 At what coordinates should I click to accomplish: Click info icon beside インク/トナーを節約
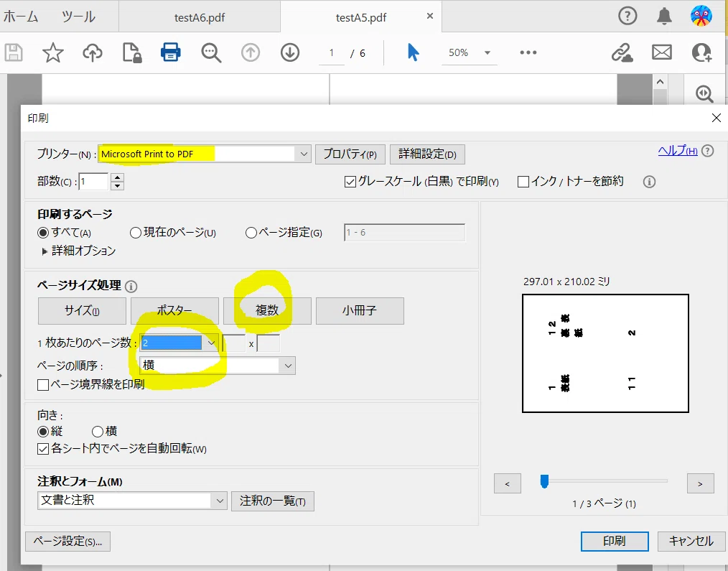[649, 182]
